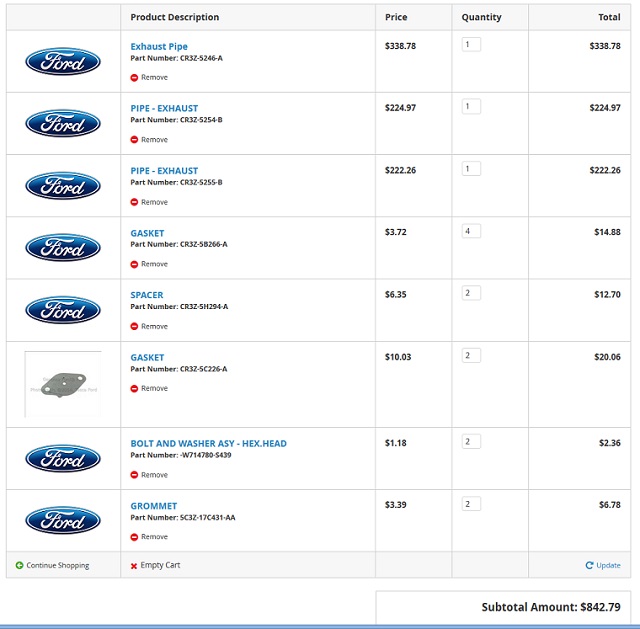Click the quantity input for the $10.03 GASKET
The height and width of the screenshot is (629, 640).
click(x=471, y=356)
